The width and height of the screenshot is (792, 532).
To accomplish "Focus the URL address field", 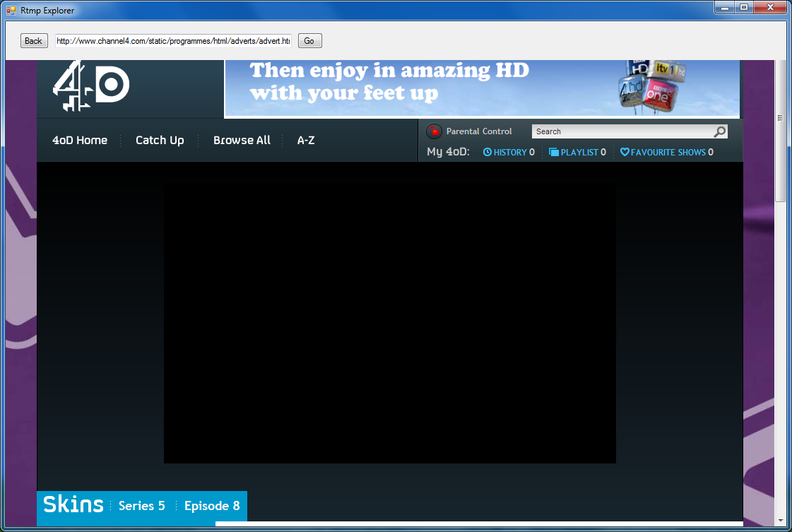I will [173, 41].
